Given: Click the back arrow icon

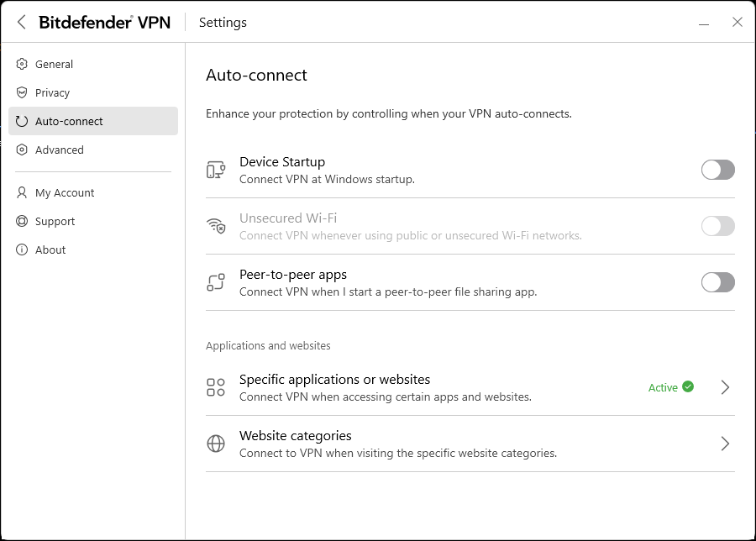Looking at the screenshot, I should 22,23.
